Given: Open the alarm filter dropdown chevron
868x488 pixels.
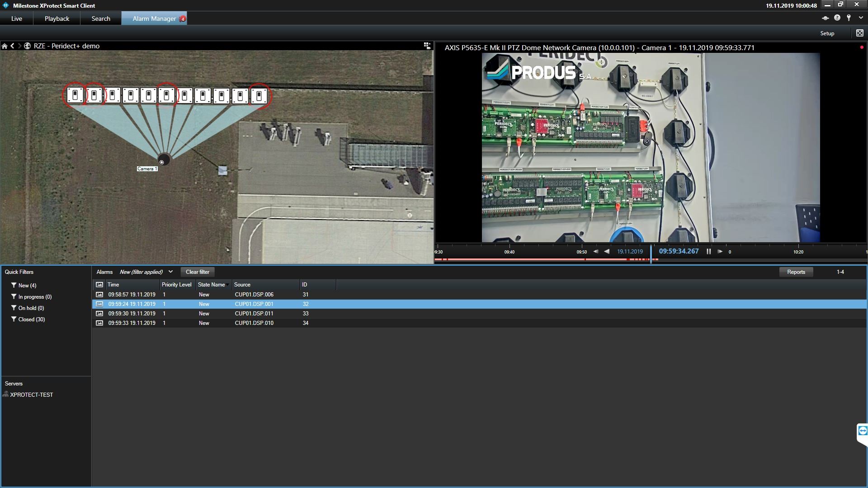Looking at the screenshot, I should 170,272.
